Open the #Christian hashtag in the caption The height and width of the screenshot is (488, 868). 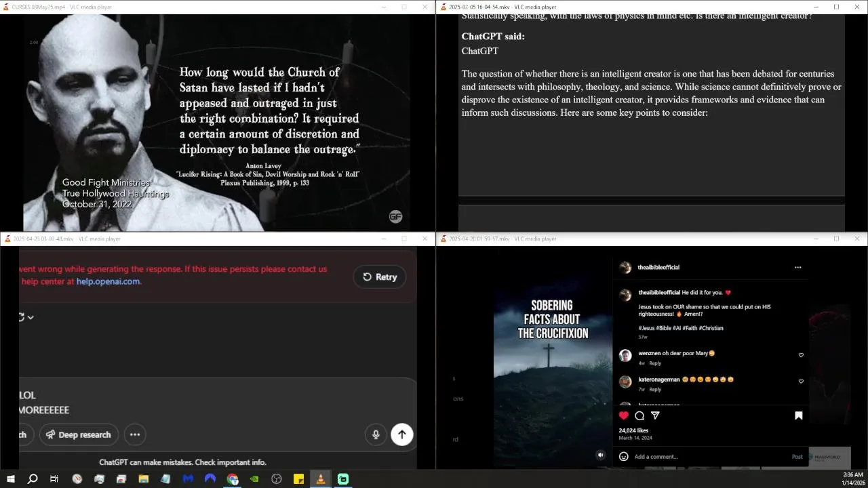point(711,328)
